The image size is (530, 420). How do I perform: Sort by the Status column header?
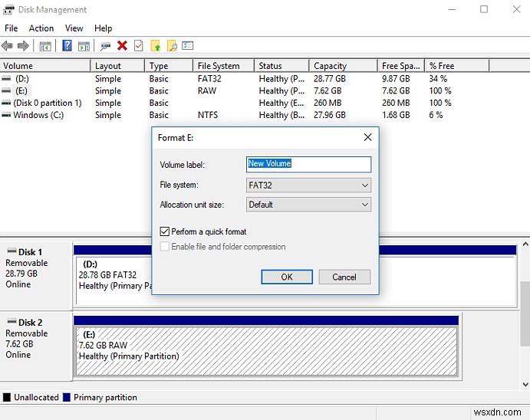click(x=281, y=66)
